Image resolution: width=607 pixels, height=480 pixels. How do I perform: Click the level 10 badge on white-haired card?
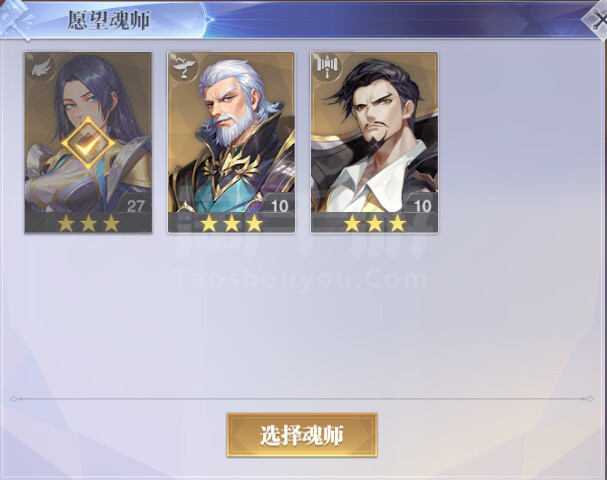tap(279, 206)
